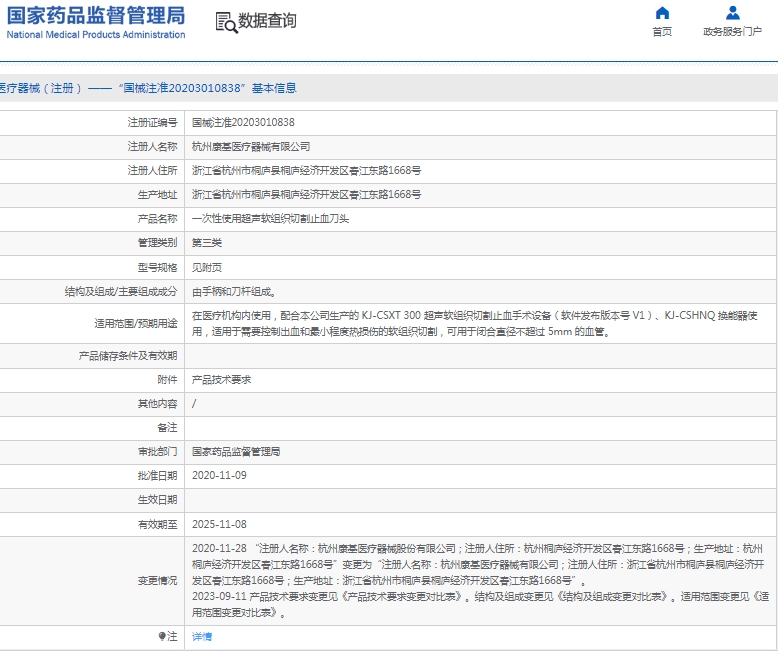778x654 pixels.
Task: Click the 国家药品监督管理局 logo
Action: pyautogui.click(x=96, y=16)
